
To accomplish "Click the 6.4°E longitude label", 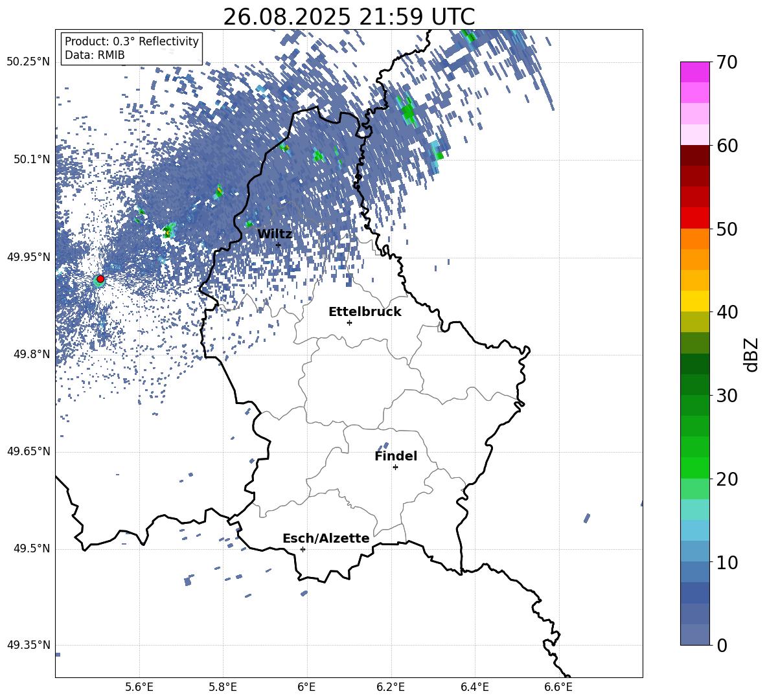I will [x=474, y=687].
